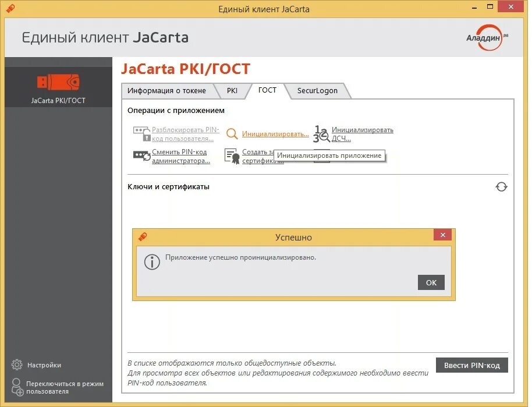Minimize the Единый клиент JaCarta window

(474, 8)
